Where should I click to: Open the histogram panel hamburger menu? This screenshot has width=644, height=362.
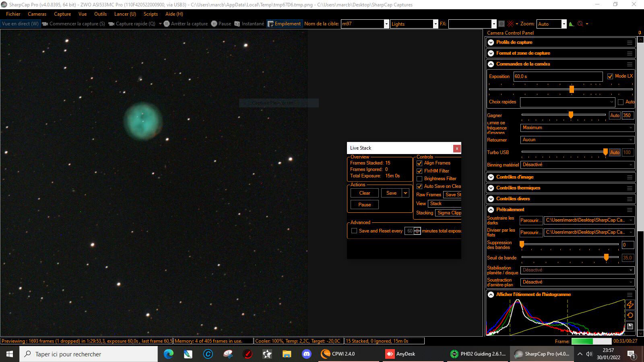tap(630, 294)
